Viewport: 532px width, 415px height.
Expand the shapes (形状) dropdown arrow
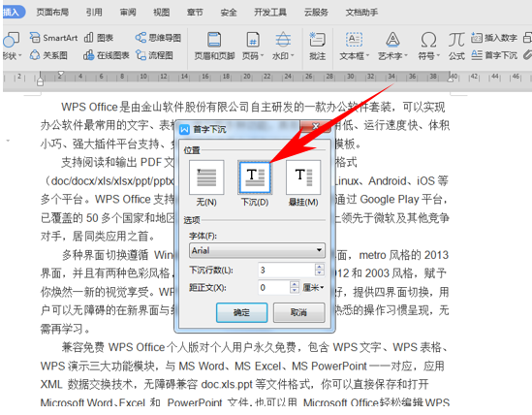click(20, 55)
